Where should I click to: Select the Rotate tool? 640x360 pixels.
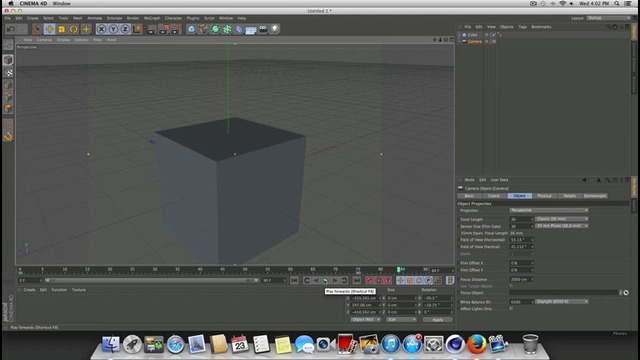click(73, 29)
